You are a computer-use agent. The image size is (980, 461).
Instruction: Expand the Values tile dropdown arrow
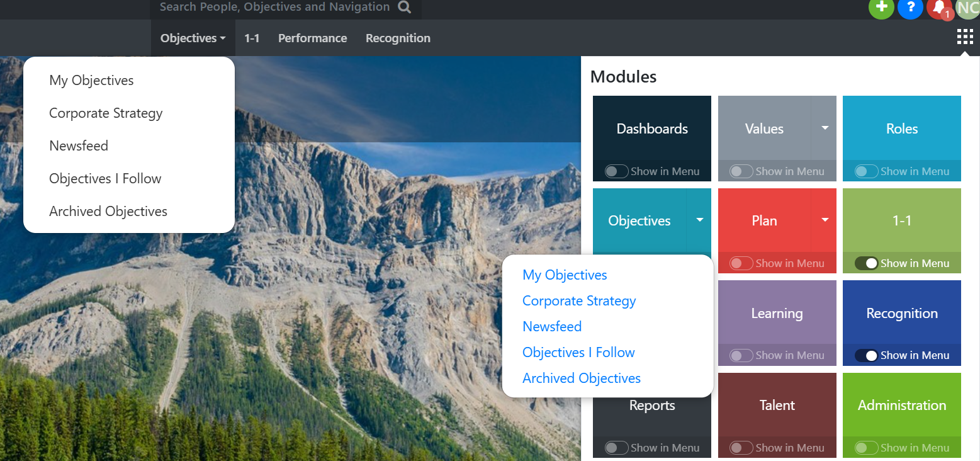825,128
